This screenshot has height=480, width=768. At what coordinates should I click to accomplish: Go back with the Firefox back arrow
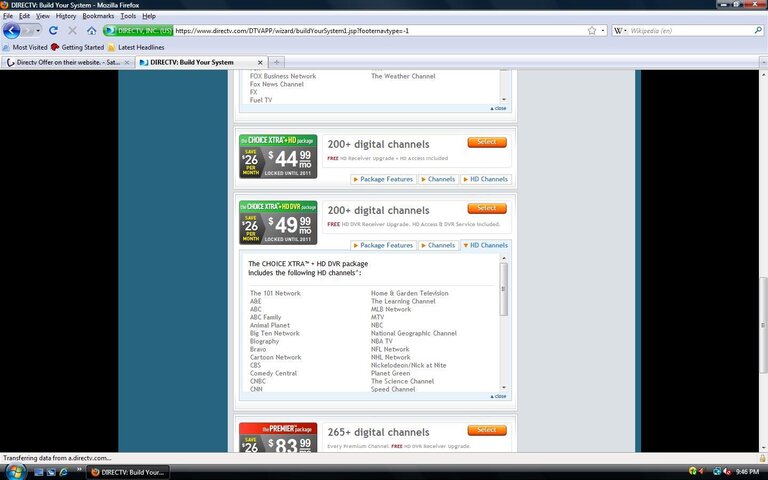11,30
